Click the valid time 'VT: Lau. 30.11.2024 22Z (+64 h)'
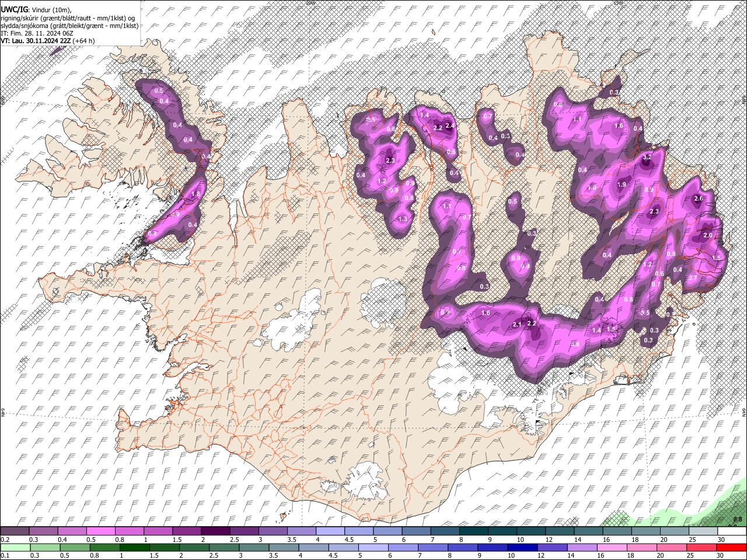This screenshot has width=747, height=560. (48, 41)
